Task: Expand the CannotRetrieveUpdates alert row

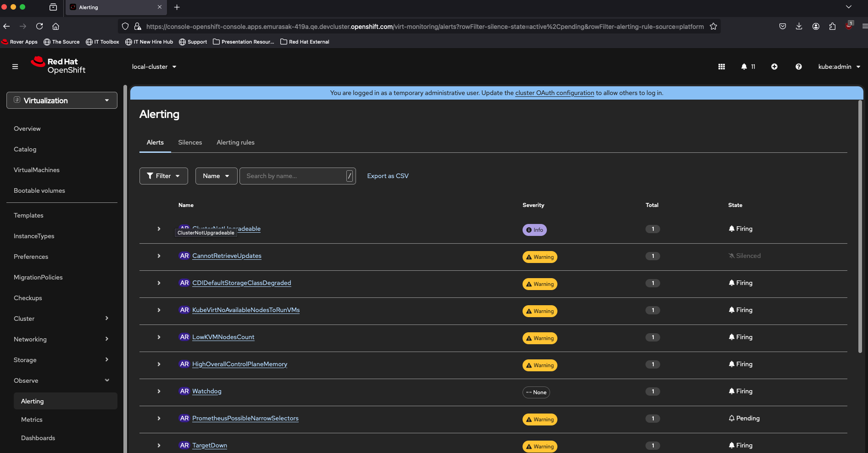Action: (159, 256)
